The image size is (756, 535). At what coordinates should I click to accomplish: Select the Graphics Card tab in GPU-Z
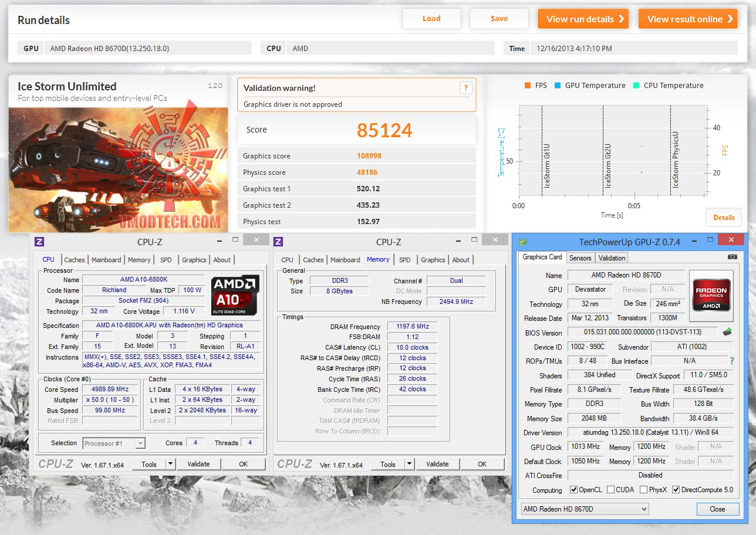click(542, 257)
